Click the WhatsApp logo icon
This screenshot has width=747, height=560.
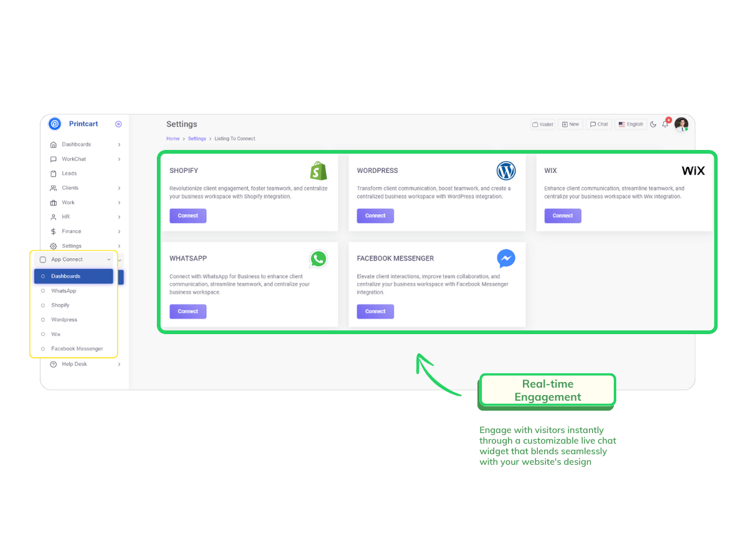(x=319, y=259)
